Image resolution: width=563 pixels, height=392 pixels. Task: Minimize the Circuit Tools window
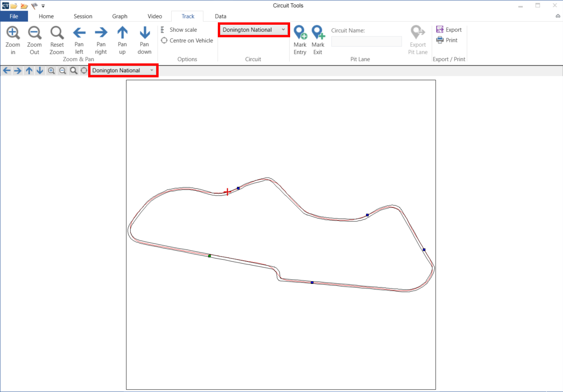coord(520,6)
